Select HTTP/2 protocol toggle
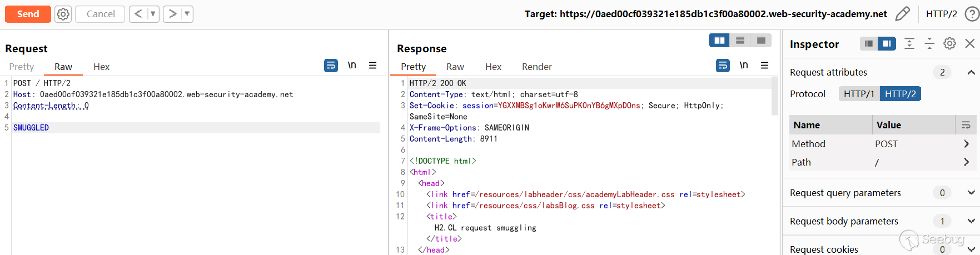 [x=900, y=94]
